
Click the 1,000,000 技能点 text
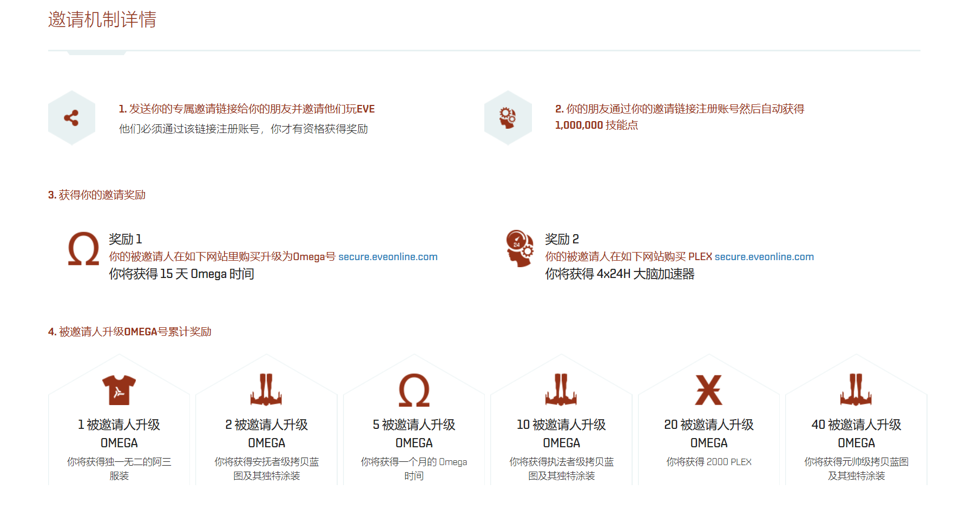coord(596,125)
